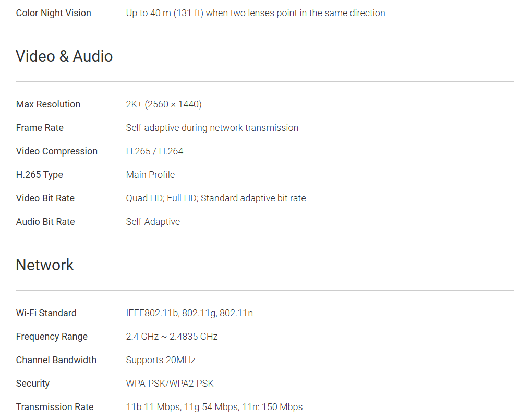
Task: Click the Self-adaptive during network transmission text
Action: 212,128
